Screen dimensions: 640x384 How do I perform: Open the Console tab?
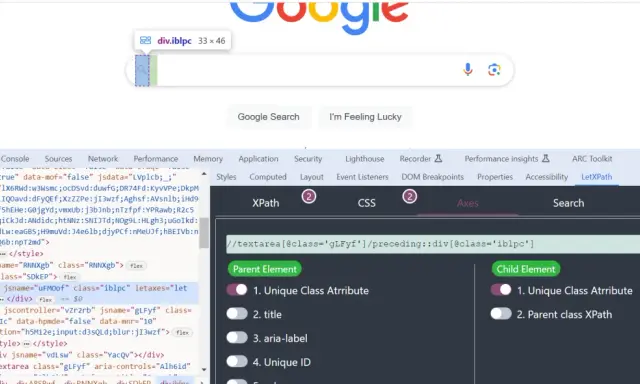(15, 159)
